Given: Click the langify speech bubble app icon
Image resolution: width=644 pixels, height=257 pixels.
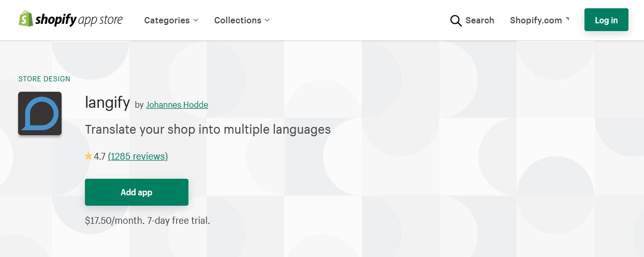Looking at the screenshot, I should tap(40, 113).
